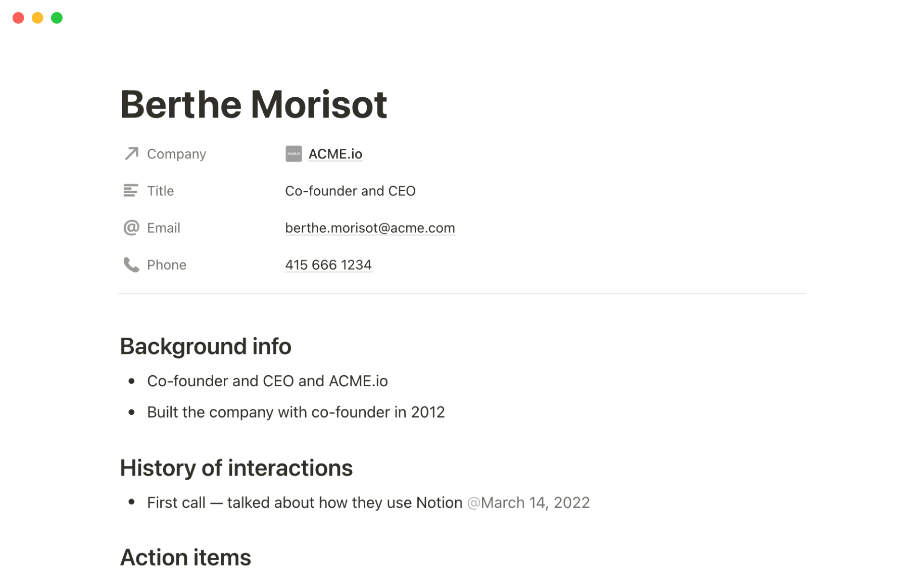Open the ACME.io company page link
Screen dimensions: 924x578
(x=335, y=154)
